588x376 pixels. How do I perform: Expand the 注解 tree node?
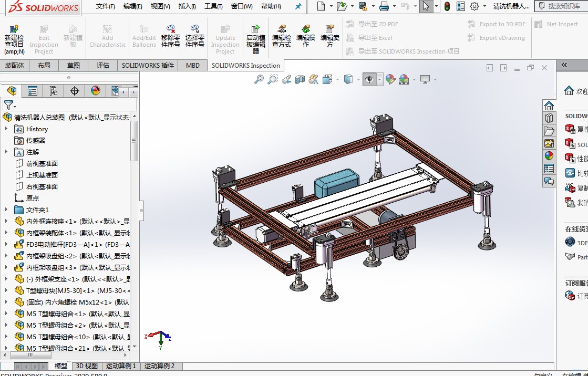coord(6,152)
